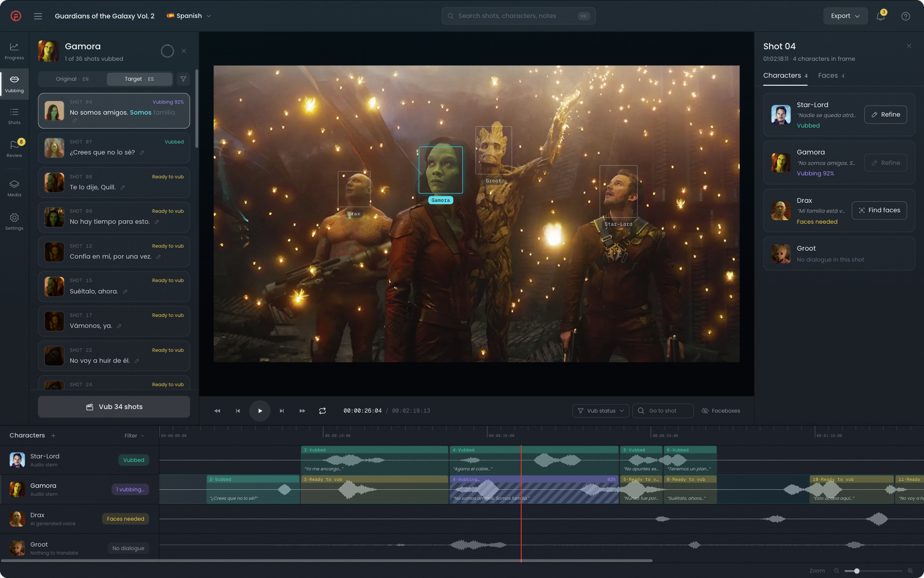Viewport: 924px width, 578px height.
Task: Switch to Original EN transcript
Action: (72, 79)
